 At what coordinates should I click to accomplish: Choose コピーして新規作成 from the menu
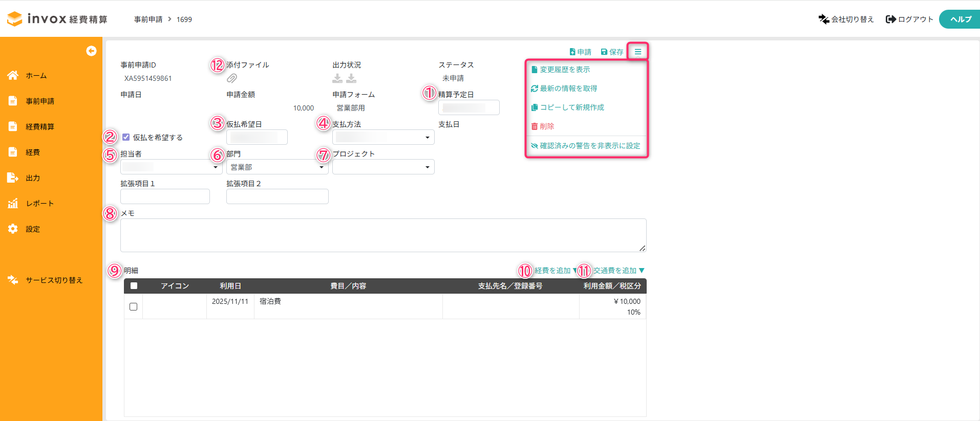click(x=571, y=107)
